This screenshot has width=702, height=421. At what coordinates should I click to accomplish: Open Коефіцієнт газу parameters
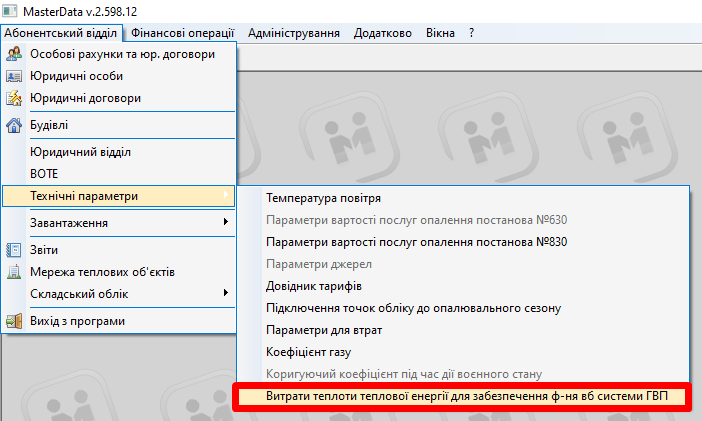click(x=308, y=352)
